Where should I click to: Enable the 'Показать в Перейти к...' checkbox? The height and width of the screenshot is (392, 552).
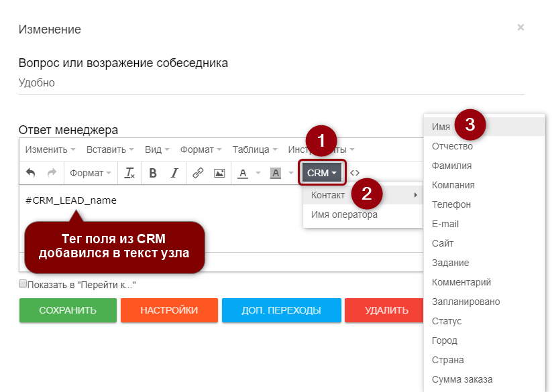23,284
